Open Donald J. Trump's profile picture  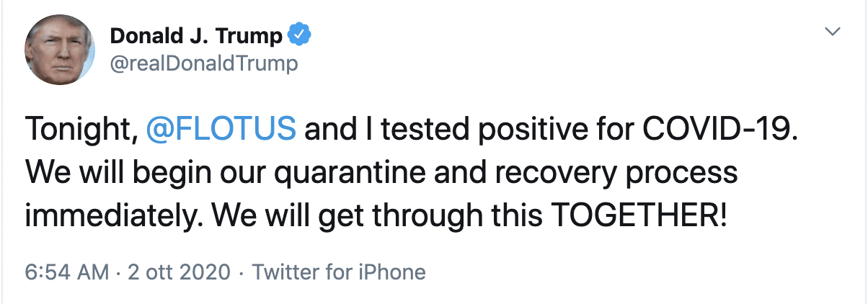[x=59, y=48]
